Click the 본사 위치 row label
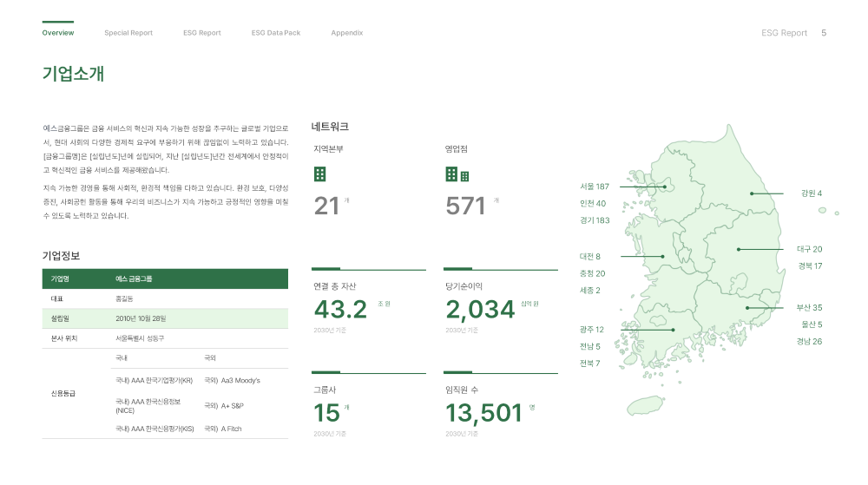This screenshot has height=485, width=868. (x=64, y=338)
